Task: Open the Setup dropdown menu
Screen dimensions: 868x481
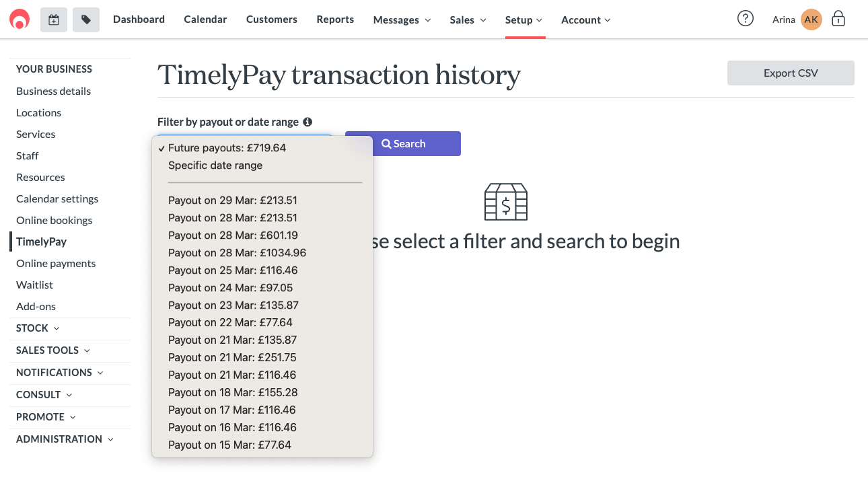Action: click(523, 20)
